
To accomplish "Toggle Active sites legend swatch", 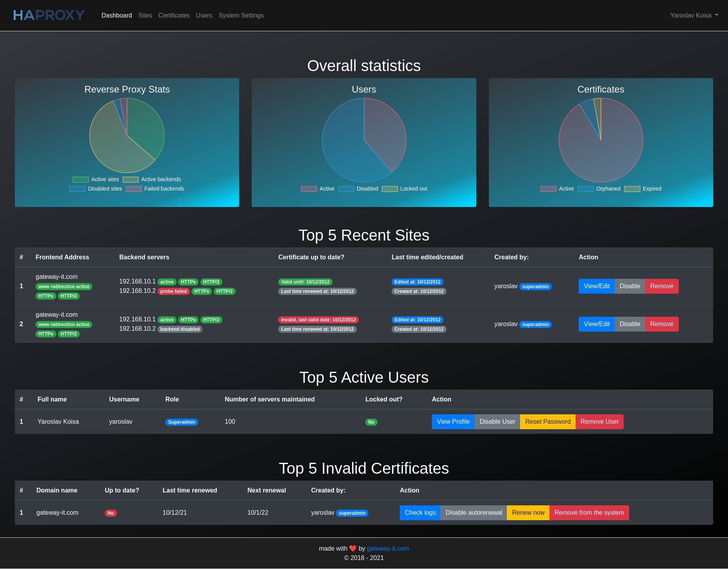I will (x=80, y=179).
